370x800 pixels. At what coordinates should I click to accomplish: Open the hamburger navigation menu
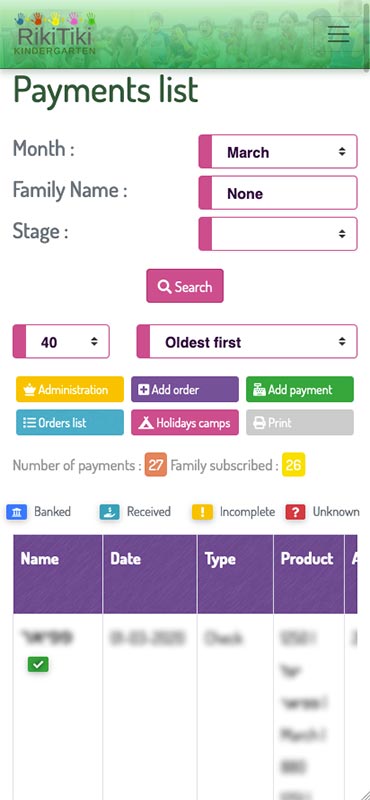click(x=339, y=34)
